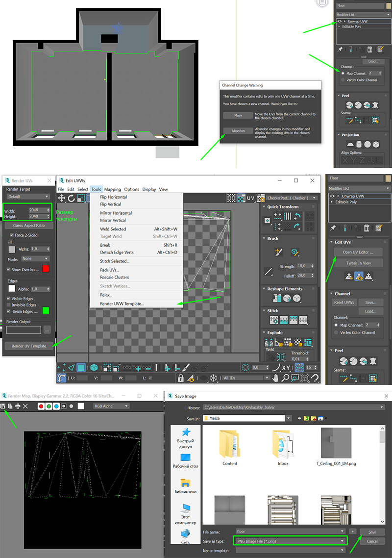
Task: Click Weld Selected icon beside Threshold
Action: (x=281, y=356)
